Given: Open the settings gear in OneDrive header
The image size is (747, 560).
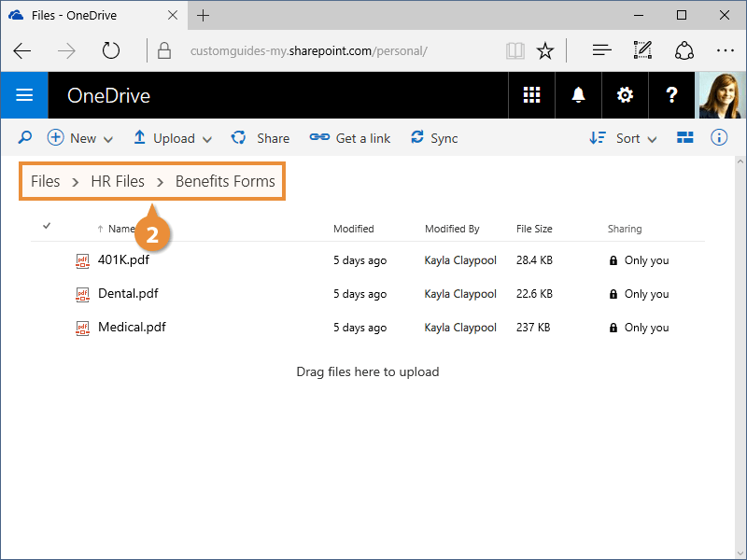Looking at the screenshot, I should pyautogui.click(x=625, y=95).
